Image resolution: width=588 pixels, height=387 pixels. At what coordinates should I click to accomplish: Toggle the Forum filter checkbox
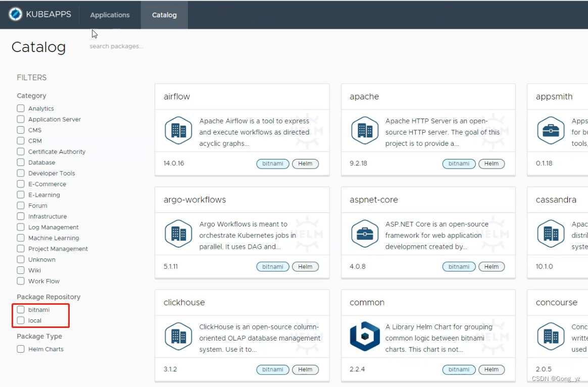(x=21, y=206)
